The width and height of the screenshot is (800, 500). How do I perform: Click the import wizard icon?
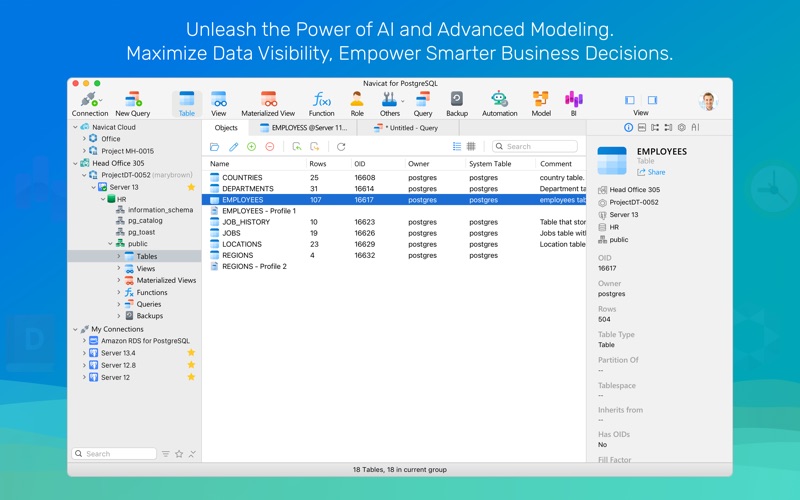pos(296,147)
